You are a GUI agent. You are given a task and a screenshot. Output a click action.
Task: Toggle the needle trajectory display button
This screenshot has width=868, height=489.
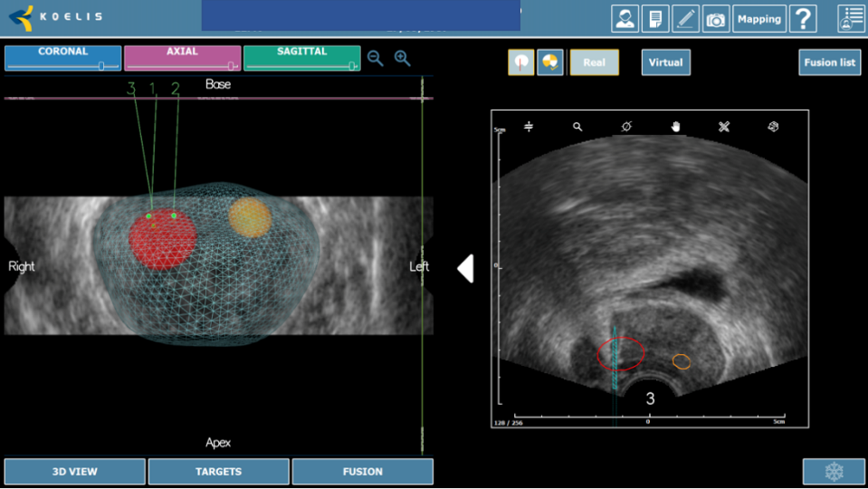click(520, 62)
